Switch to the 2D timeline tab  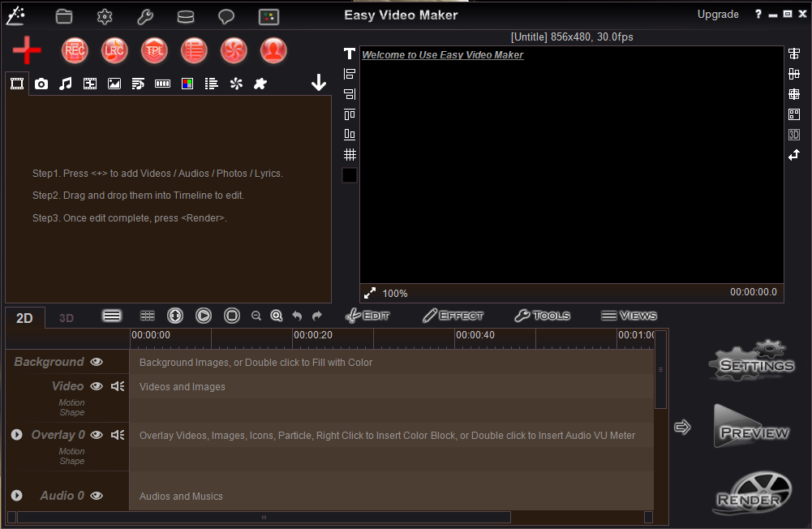pos(24,318)
